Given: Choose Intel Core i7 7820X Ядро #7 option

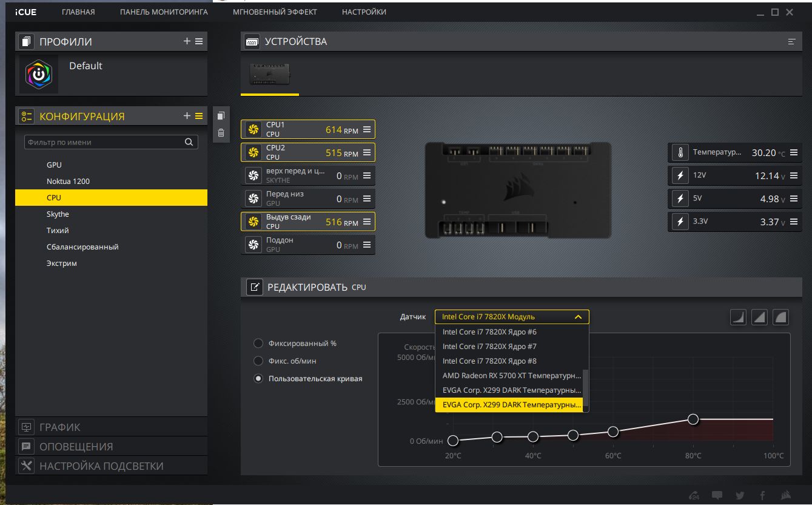Looking at the screenshot, I should point(509,347).
